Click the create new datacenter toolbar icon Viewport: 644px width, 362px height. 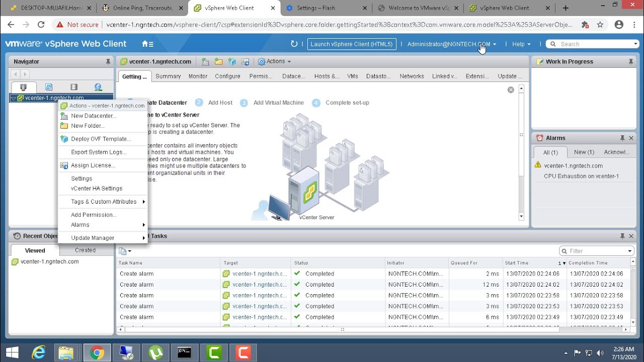205,62
